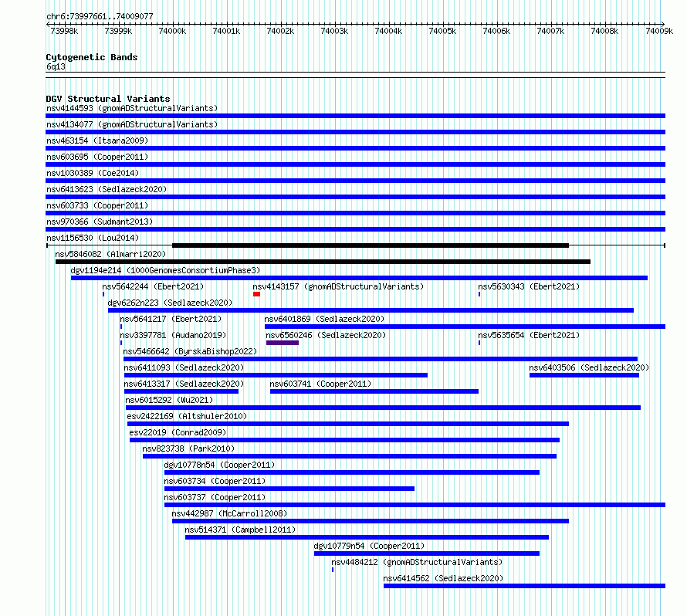Click the blue nsv6413317 variant bar
Screen dimensions: 687x616
point(181,391)
